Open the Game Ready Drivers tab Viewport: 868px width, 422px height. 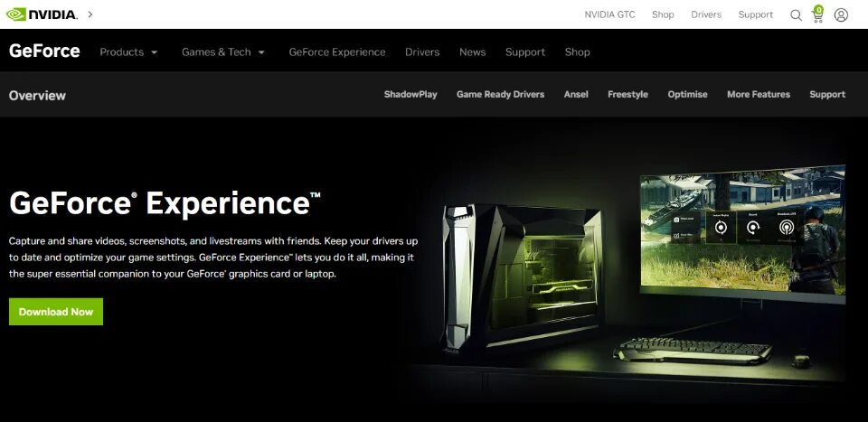coord(500,95)
